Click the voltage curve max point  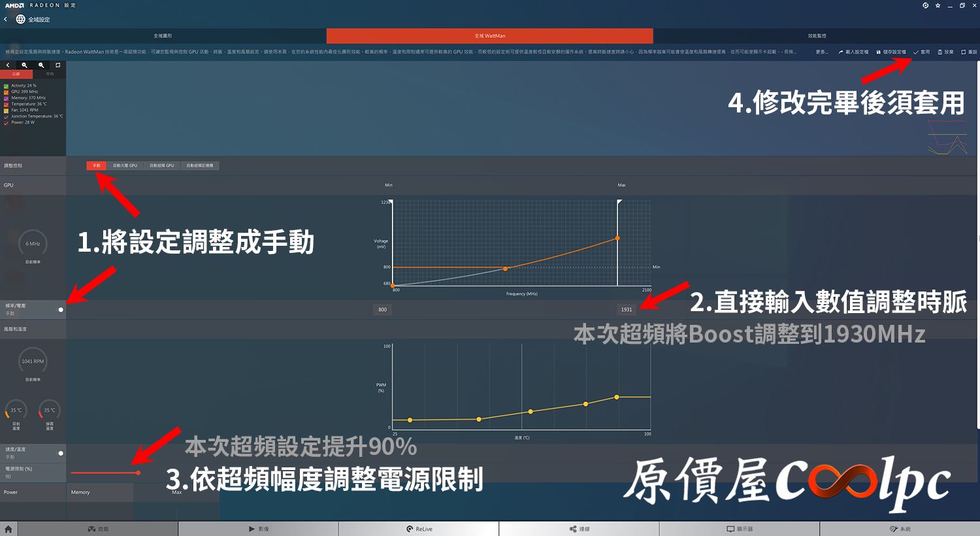(x=617, y=238)
